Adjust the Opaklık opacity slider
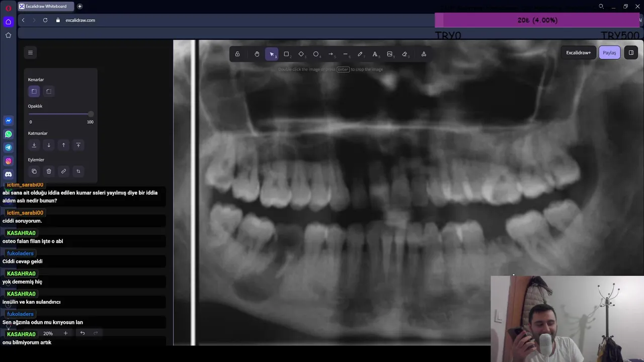Viewport: 644px width, 362px height. [x=60, y=114]
